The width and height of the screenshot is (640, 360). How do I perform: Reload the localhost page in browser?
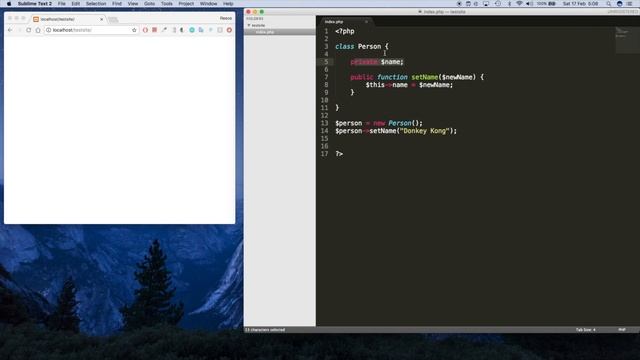click(x=29, y=30)
